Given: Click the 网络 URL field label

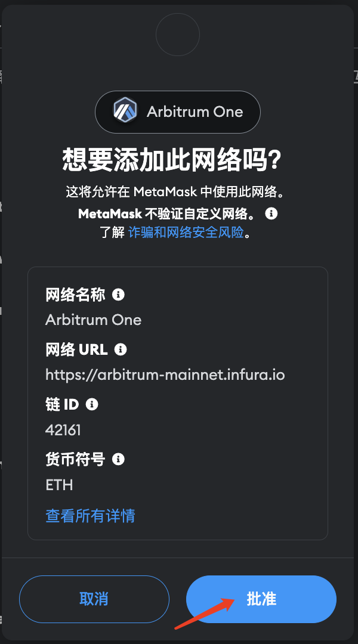Looking at the screenshot, I should coord(76,349).
